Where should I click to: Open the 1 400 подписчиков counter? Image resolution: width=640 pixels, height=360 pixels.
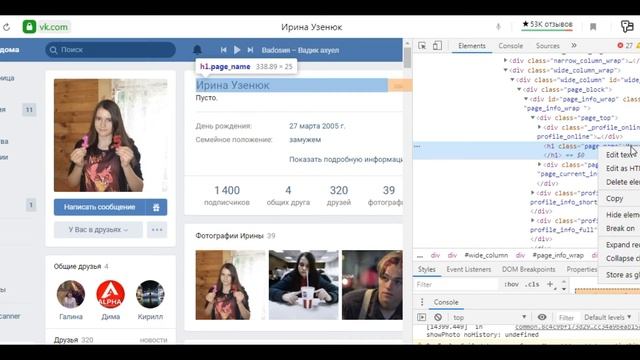[x=227, y=196]
